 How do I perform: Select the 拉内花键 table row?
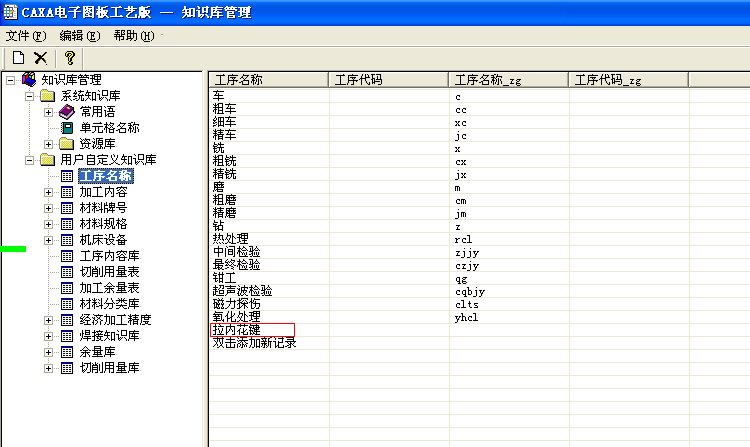(253, 330)
